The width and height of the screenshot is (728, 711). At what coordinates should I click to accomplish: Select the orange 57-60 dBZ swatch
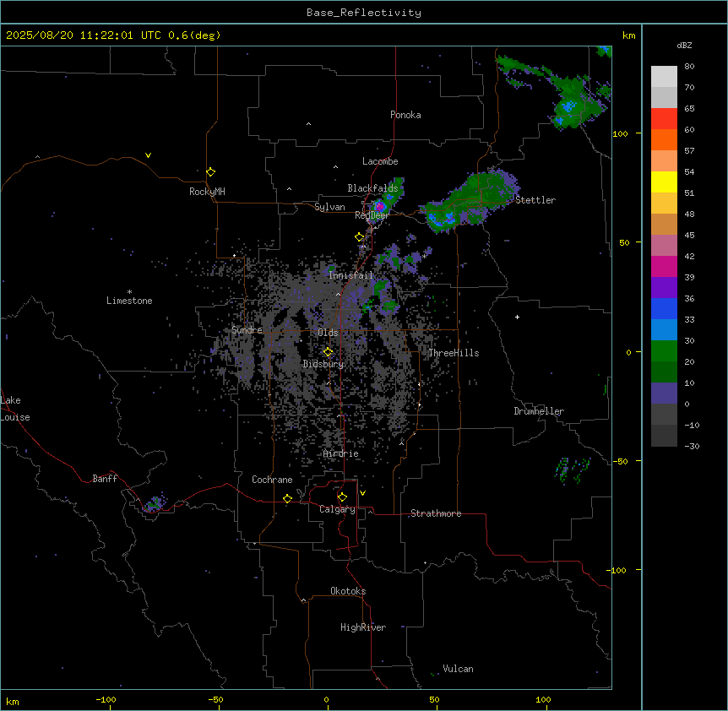point(664,139)
